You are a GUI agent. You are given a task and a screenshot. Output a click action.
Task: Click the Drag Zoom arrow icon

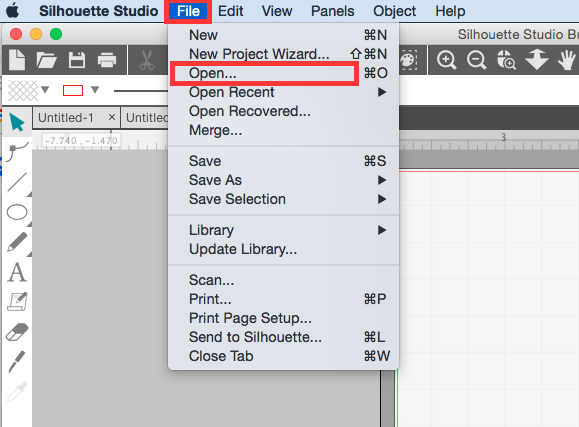click(x=536, y=60)
